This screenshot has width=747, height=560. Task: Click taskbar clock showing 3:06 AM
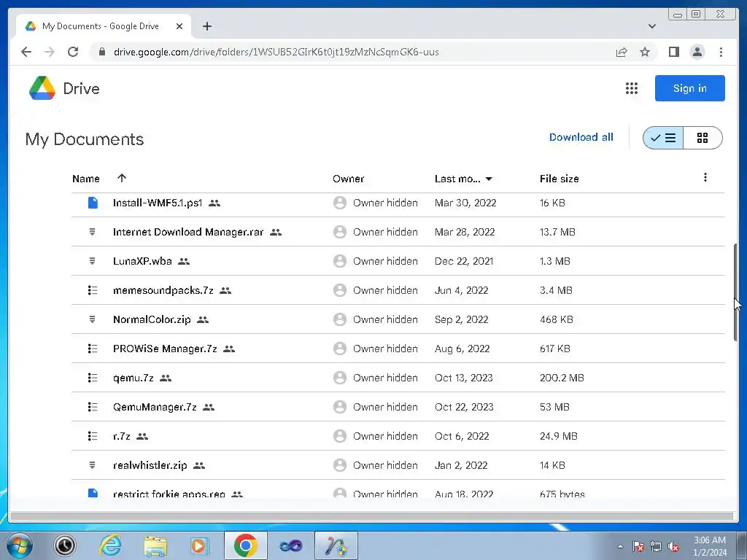710,546
